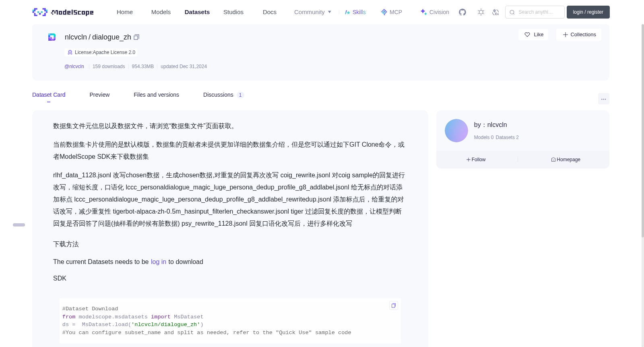Open the Datasets section

(197, 12)
